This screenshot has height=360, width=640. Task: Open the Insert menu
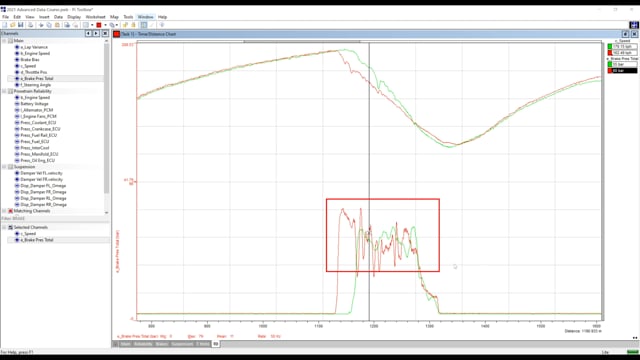[44, 17]
